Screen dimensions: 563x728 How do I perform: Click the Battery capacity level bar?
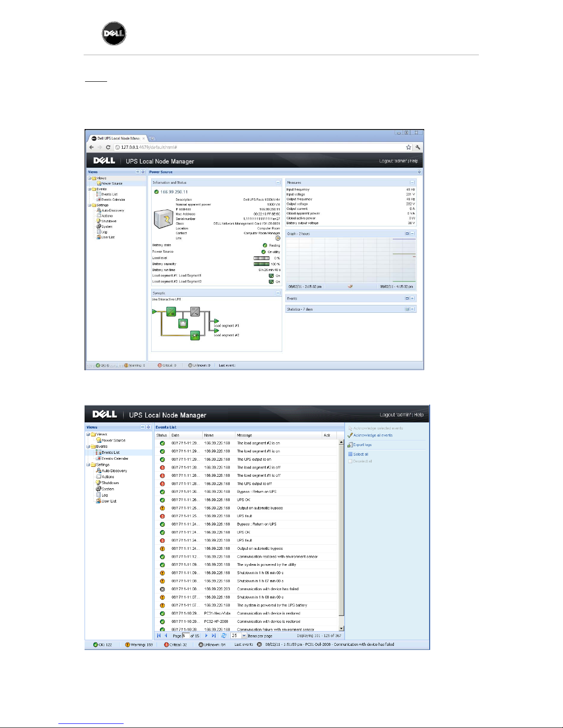[262, 264]
